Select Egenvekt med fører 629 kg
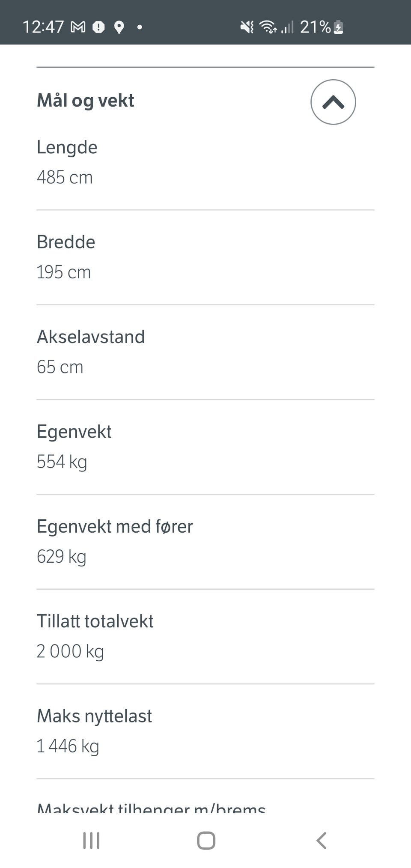The height and width of the screenshot is (868, 411). [205, 541]
